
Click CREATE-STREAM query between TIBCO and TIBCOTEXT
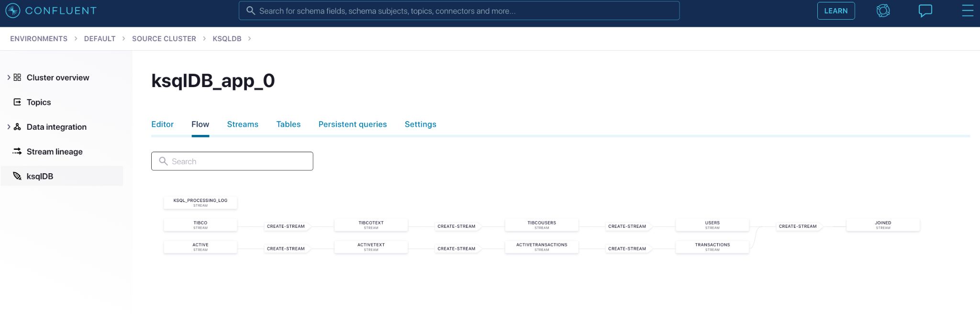pos(287,226)
